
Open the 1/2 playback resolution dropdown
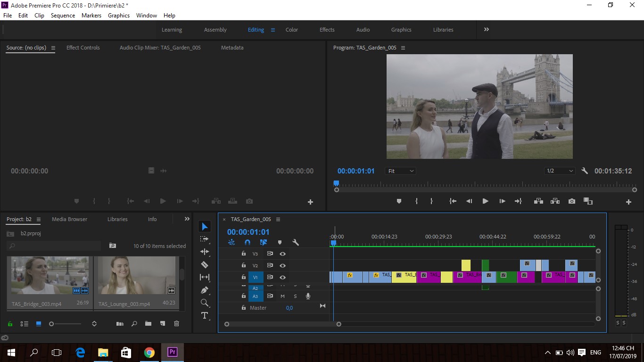[x=560, y=171]
